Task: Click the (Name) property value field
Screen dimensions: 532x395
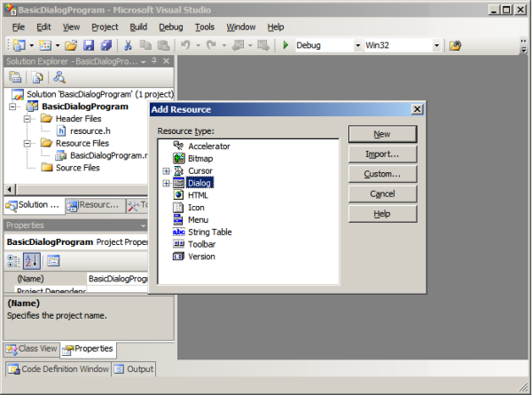Action: coord(117,279)
